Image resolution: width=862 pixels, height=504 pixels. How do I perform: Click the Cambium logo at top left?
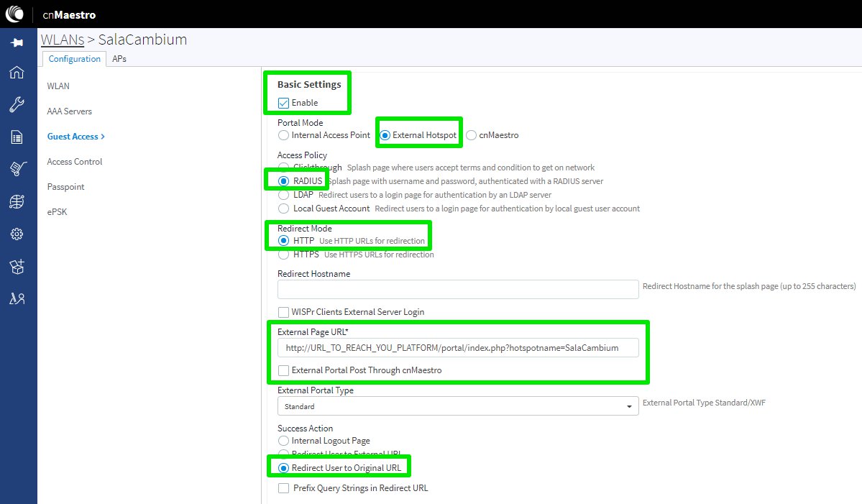(15, 14)
